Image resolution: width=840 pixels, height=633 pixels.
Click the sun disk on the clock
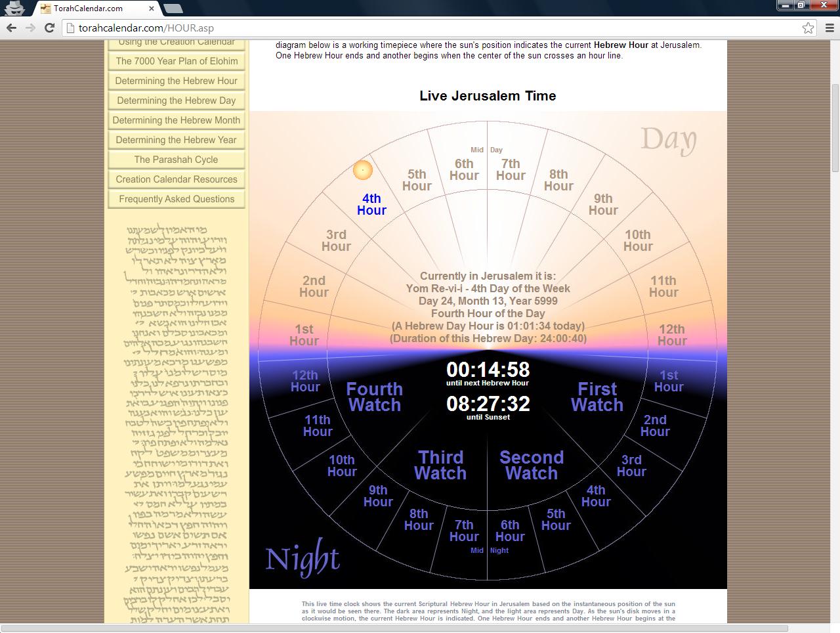pos(363,170)
